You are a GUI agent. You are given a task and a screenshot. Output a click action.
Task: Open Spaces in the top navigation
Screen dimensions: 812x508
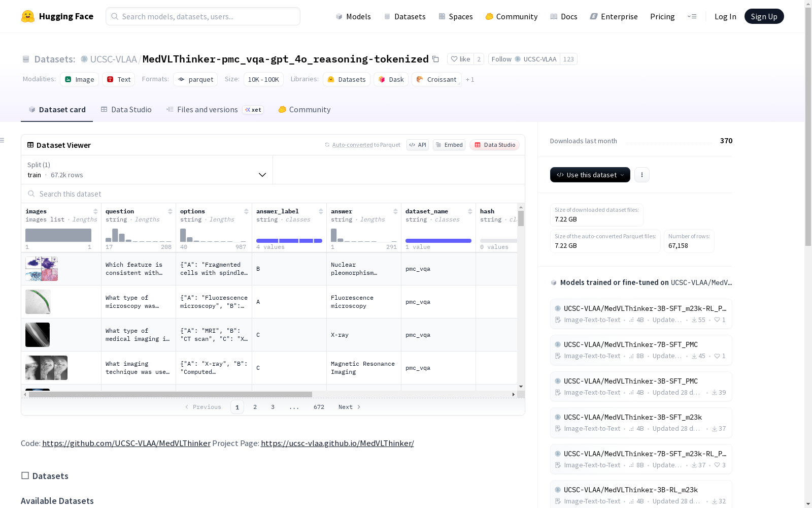coord(456,16)
